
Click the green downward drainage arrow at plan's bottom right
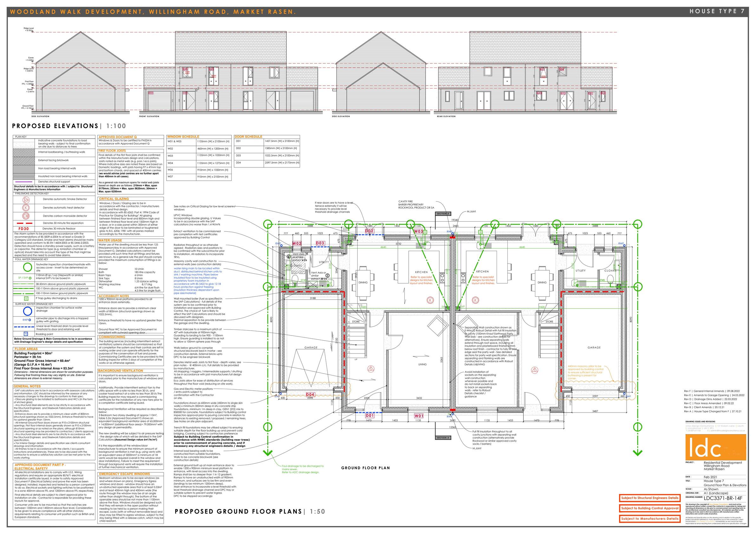tap(638, 453)
